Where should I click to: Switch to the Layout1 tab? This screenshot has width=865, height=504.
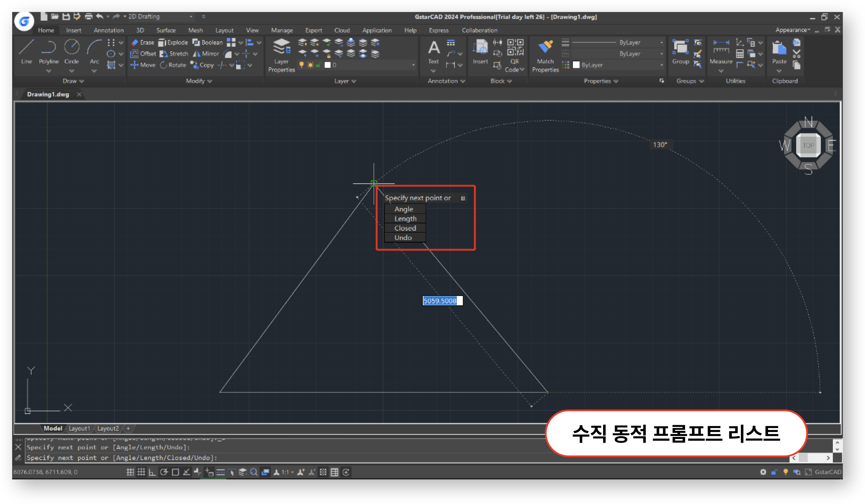[79, 429]
